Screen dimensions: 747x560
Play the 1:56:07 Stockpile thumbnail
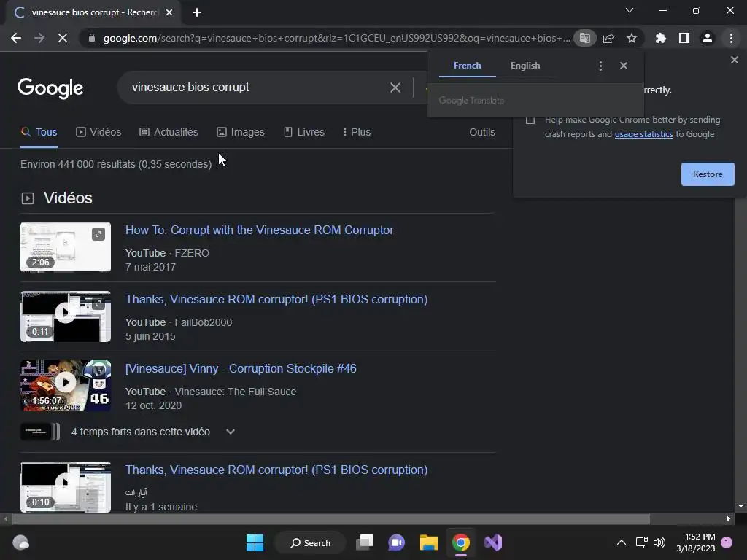[66, 386]
